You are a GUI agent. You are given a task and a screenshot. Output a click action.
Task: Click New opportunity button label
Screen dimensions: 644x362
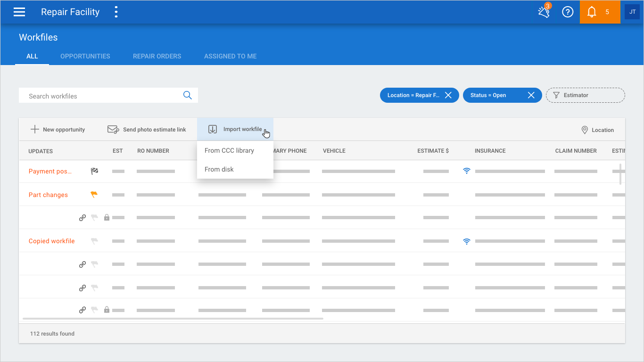coord(64,130)
